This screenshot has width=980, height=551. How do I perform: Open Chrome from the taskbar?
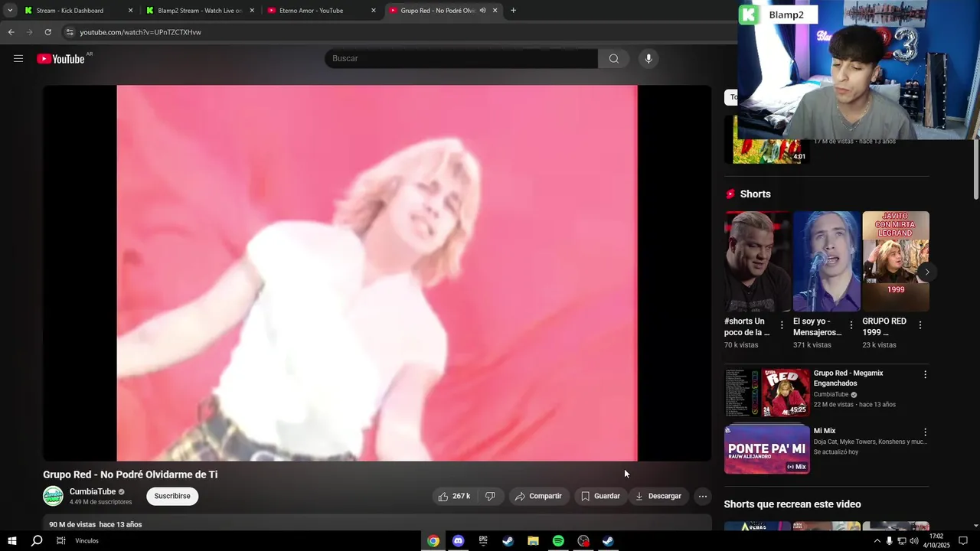click(433, 541)
